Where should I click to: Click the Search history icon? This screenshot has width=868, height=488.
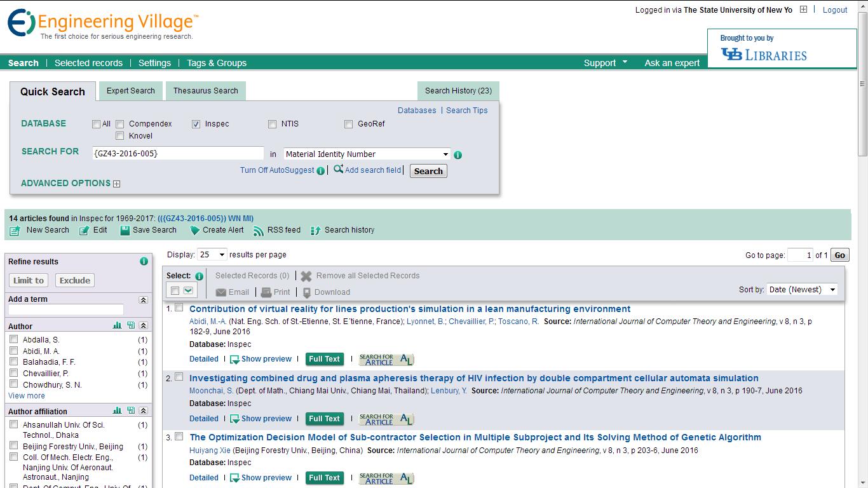point(315,231)
